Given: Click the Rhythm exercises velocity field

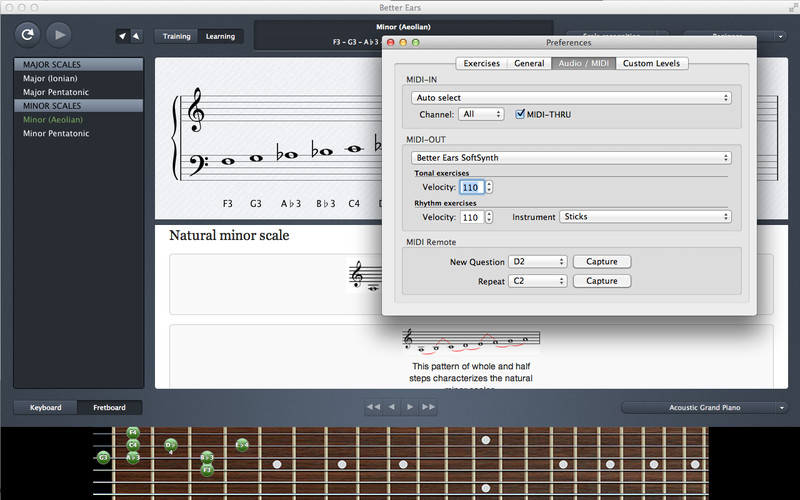Looking at the screenshot, I should (471, 217).
